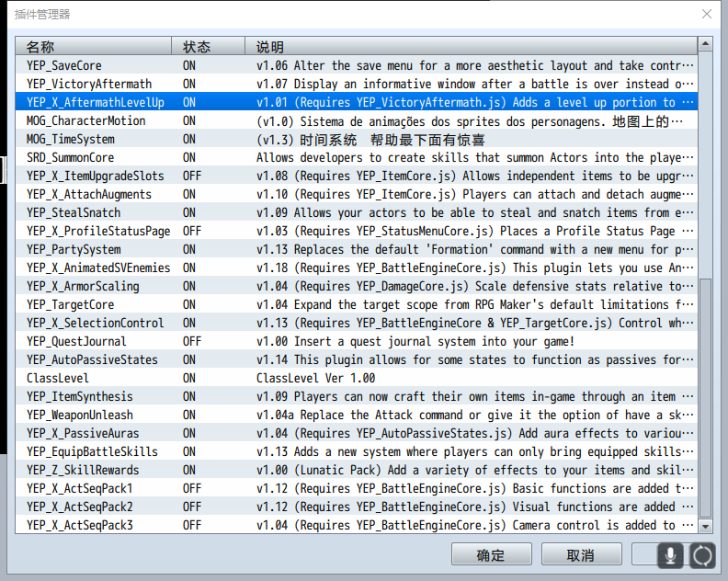Viewport: 728px width, 581px height.
Task: Select the SRD_SummonCore plugin row
Action: pos(356,157)
